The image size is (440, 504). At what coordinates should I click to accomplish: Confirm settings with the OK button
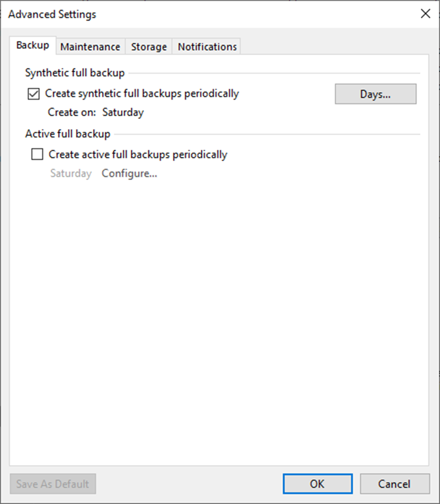(317, 484)
